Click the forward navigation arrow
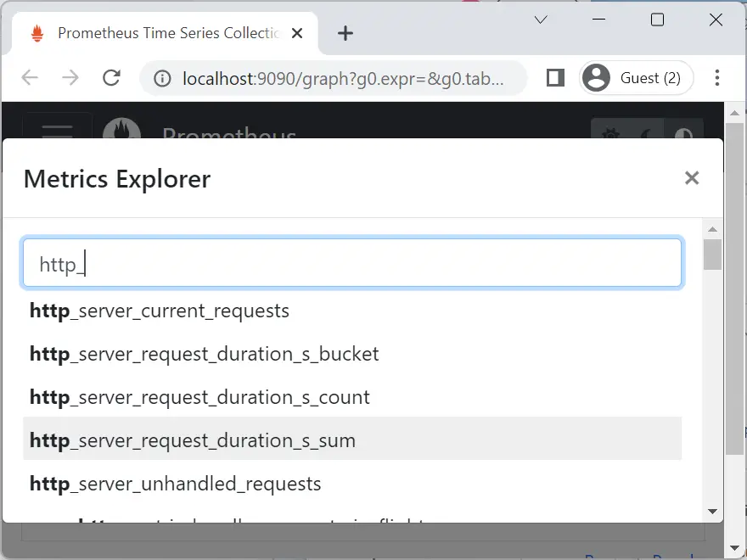Viewport: 747px width, 560px height. tap(70, 77)
